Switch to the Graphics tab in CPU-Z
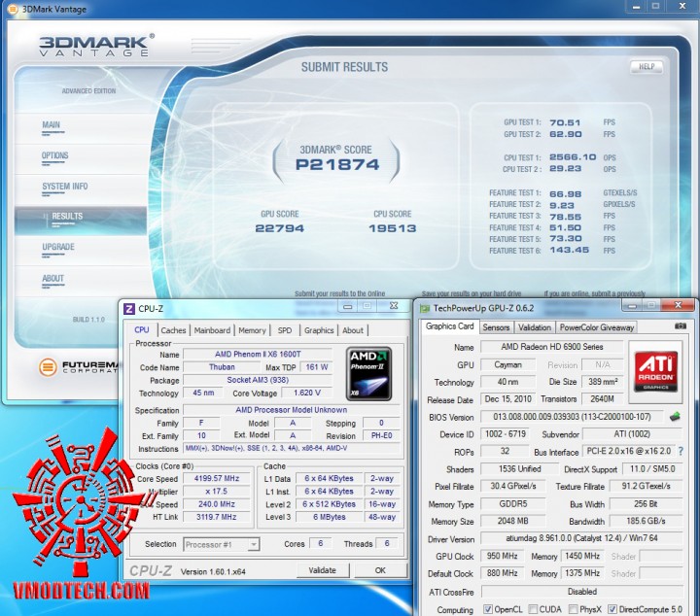Viewport: 700px width, 616px height. [319, 330]
